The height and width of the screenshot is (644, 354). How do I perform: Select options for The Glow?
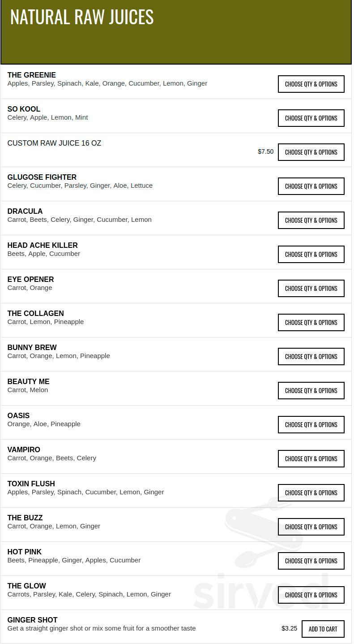point(311,595)
